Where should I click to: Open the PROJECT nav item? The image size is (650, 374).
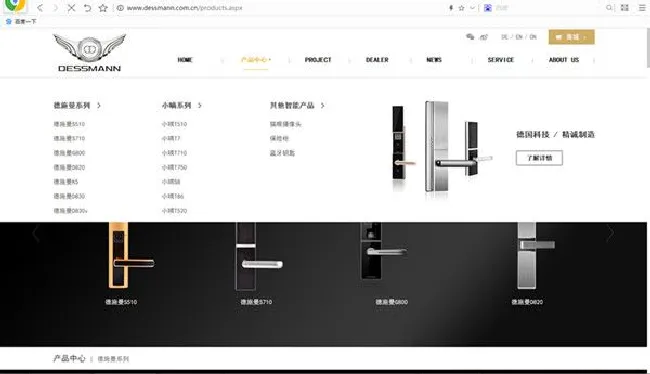point(318,60)
